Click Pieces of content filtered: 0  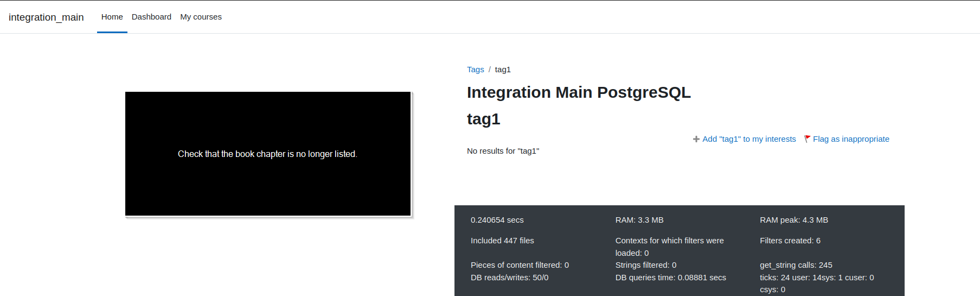point(520,265)
